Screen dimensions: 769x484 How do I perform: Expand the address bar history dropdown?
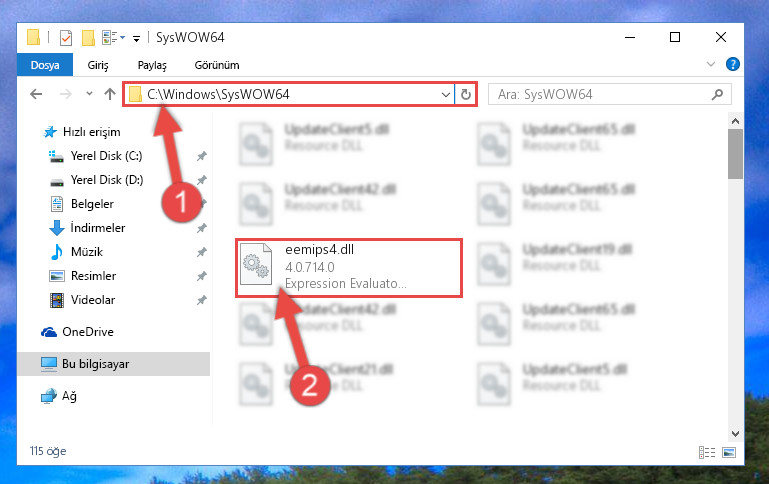click(446, 94)
